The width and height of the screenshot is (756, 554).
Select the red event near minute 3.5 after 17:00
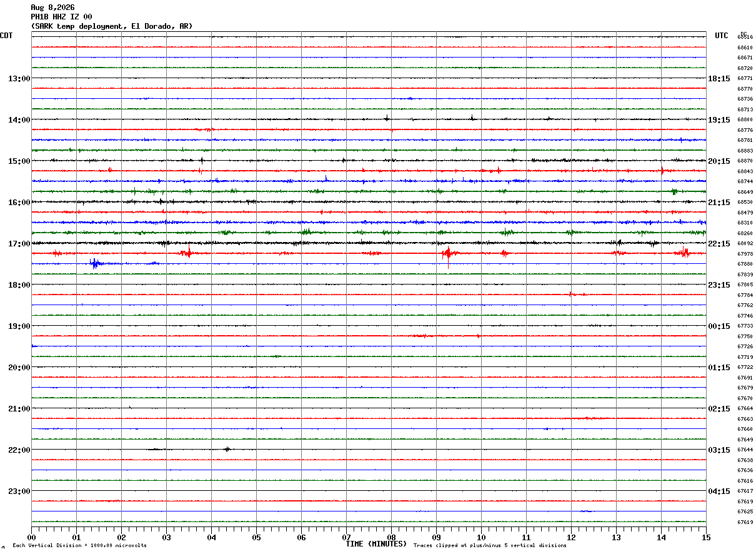187,253
